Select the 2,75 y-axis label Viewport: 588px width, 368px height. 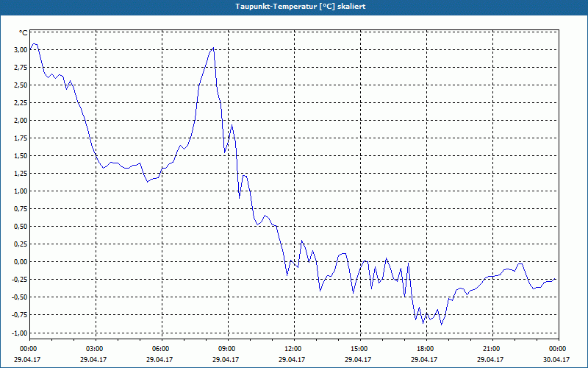pos(21,67)
